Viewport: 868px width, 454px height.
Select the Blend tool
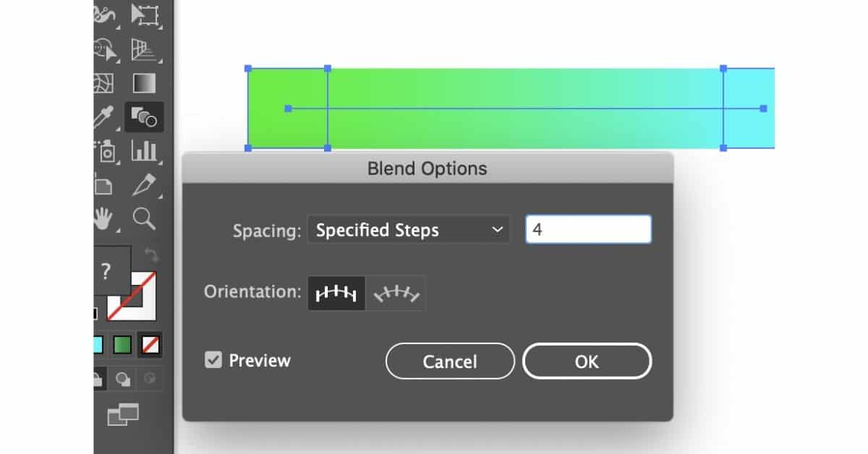pyautogui.click(x=145, y=116)
